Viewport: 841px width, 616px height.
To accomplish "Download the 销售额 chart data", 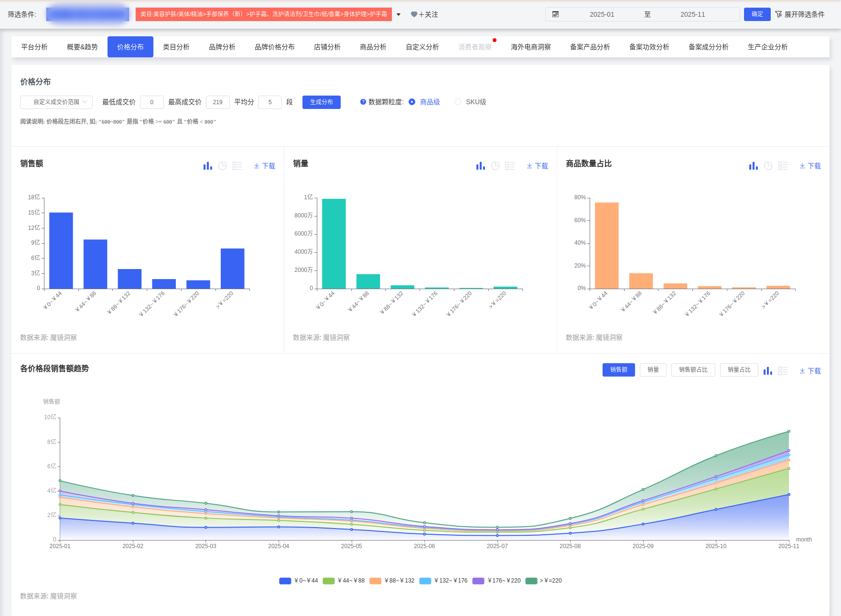I will tap(264, 166).
